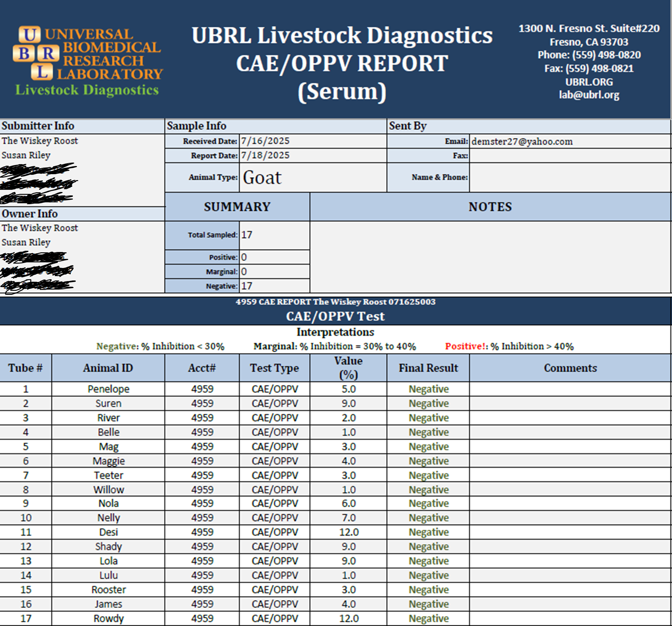Screen dimensions: 672x626
Task: Select the Received Date value cell
Action: 312,141
